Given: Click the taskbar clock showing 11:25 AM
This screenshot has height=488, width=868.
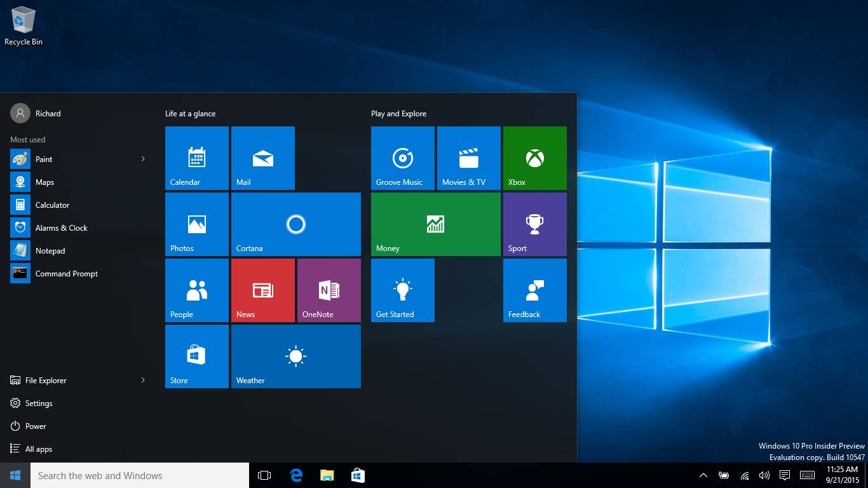Looking at the screenshot, I should click(x=843, y=475).
